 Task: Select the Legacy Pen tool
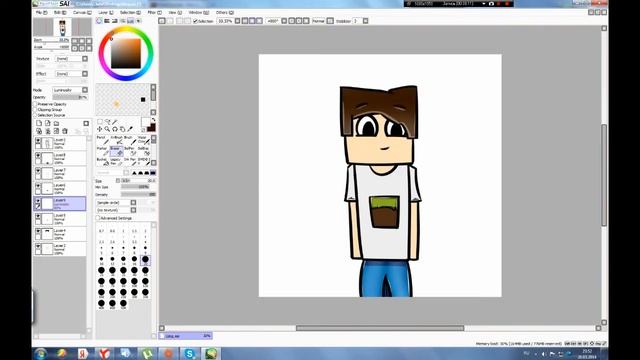117,162
